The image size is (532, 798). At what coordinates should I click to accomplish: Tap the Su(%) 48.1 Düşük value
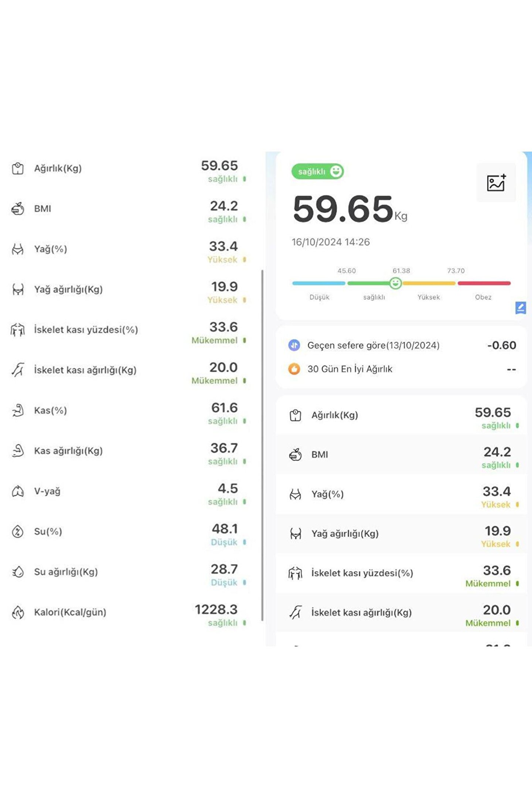tap(224, 529)
